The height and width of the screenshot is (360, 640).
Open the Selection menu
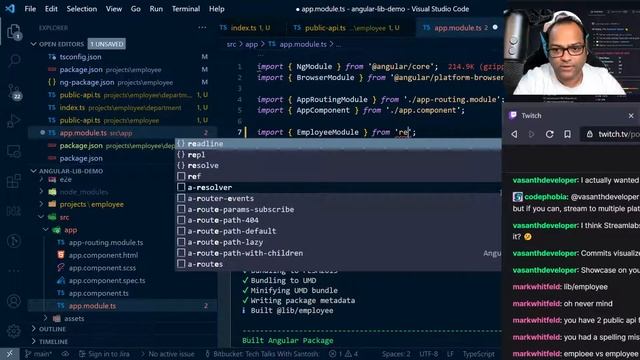pos(82,9)
